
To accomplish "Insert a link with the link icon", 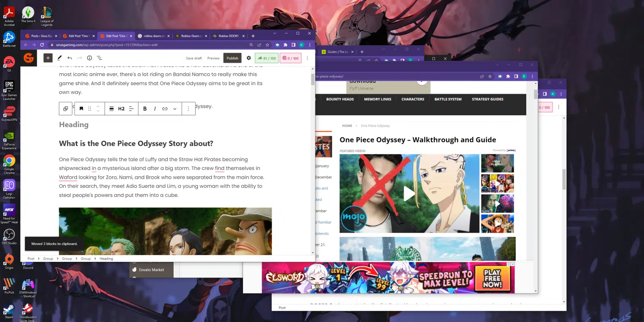I will [165, 109].
